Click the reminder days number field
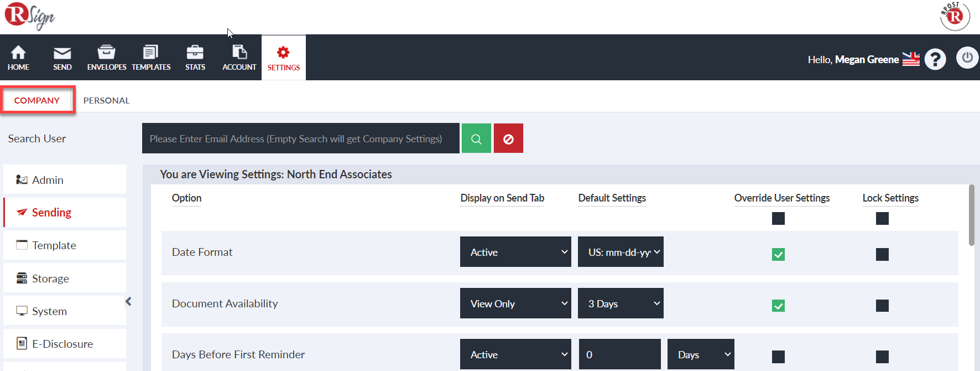The height and width of the screenshot is (371, 980). (619, 354)
